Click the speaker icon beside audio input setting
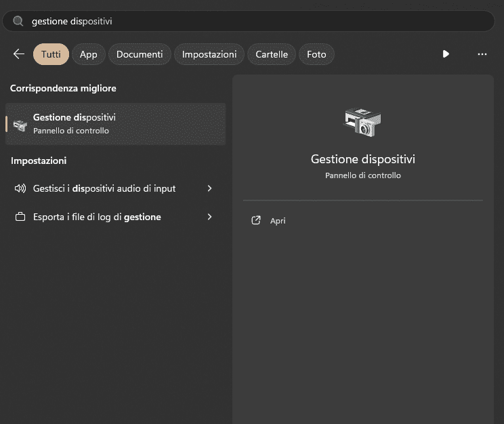The height and width of the screenshot is (424, 504). tap(20, 188)
